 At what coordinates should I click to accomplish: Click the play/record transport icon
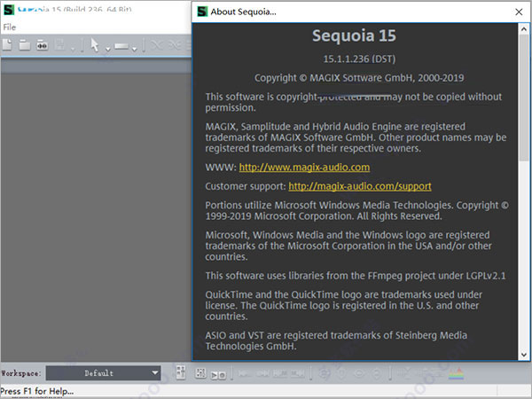click(x=218, y=375)
